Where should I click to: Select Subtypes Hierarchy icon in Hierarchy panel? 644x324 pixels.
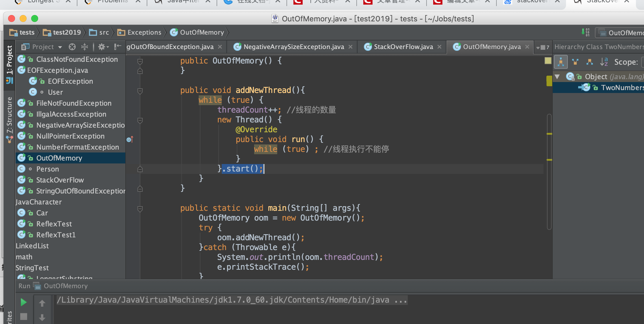(590, 62)
